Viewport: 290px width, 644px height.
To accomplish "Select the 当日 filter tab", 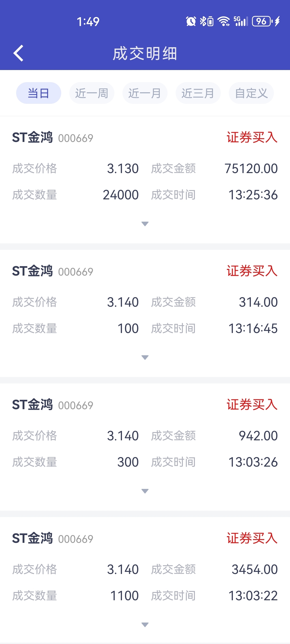I will click(x=39, y=93).
